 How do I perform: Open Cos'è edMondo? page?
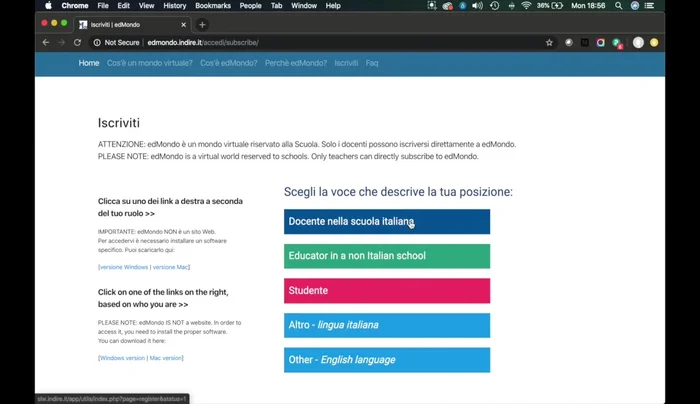pyautogui.click(x=229, y=63)
